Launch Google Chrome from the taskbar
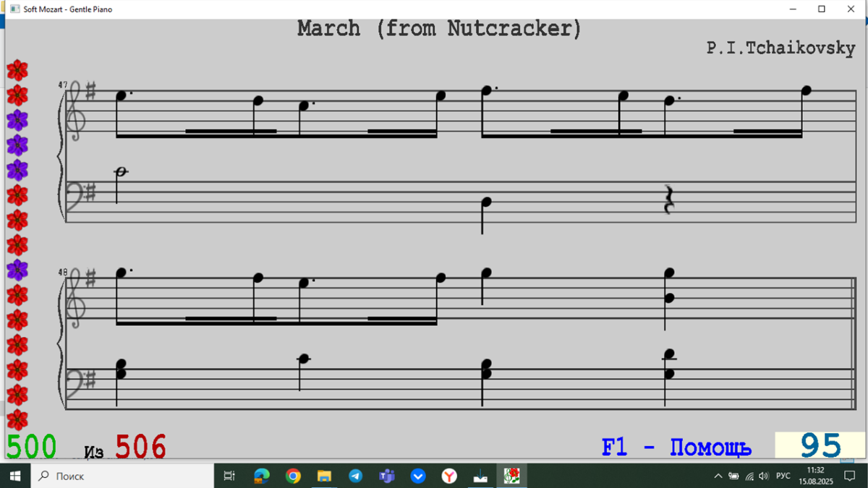 [x=293, y=476]
